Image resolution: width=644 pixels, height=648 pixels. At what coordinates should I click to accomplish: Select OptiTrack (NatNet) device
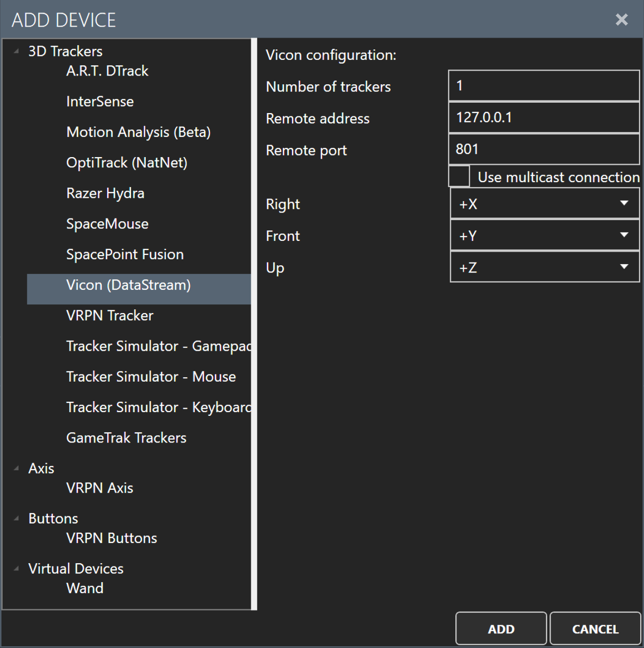click(x=127, y=163)
